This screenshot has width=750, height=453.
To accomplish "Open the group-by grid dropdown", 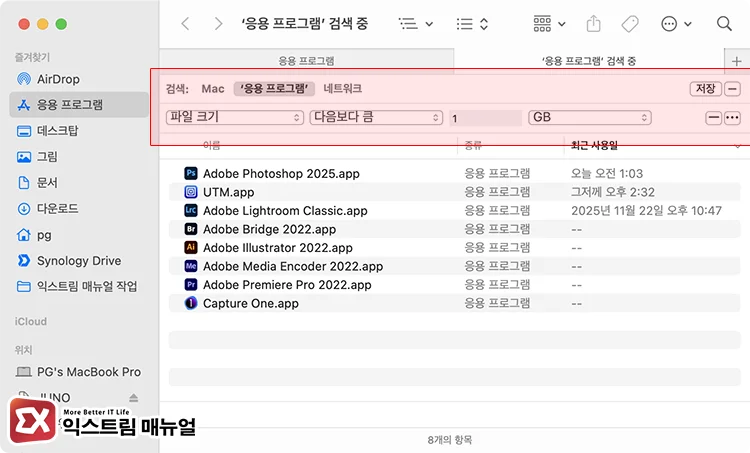I will click(549, 23).
